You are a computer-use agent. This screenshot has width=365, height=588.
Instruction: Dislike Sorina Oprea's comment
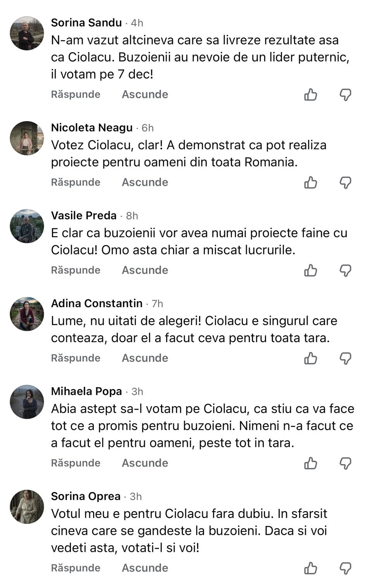pos(345,568)
